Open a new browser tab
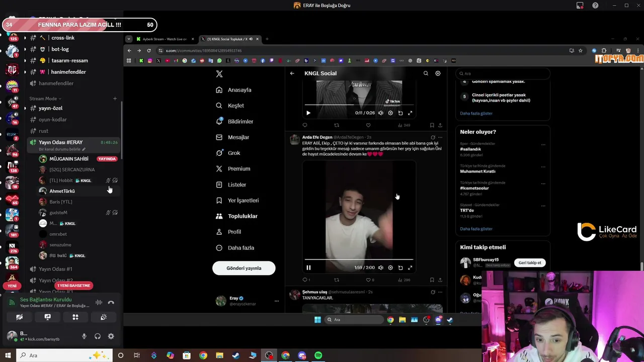The image size is (644, 362). (x=267, y=39)
